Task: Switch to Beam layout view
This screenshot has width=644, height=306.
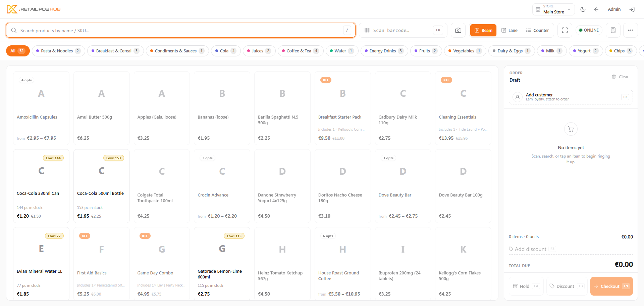Action: (x=483, y=30)
